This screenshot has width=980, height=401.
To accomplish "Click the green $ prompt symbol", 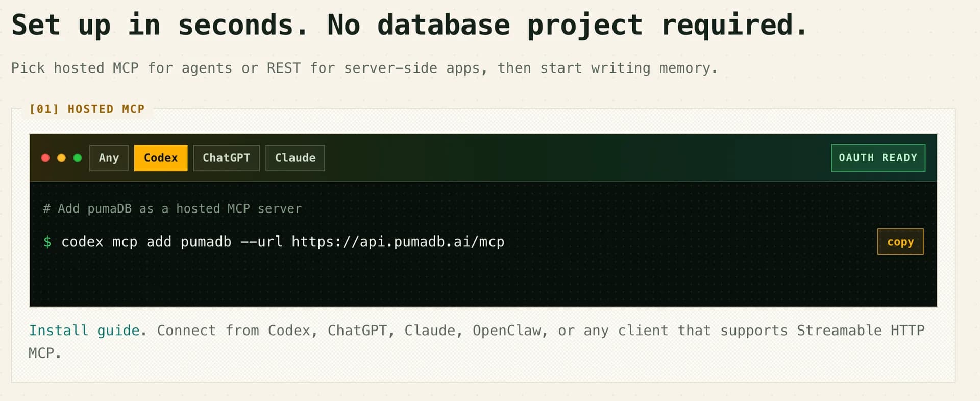I will 47,242.
